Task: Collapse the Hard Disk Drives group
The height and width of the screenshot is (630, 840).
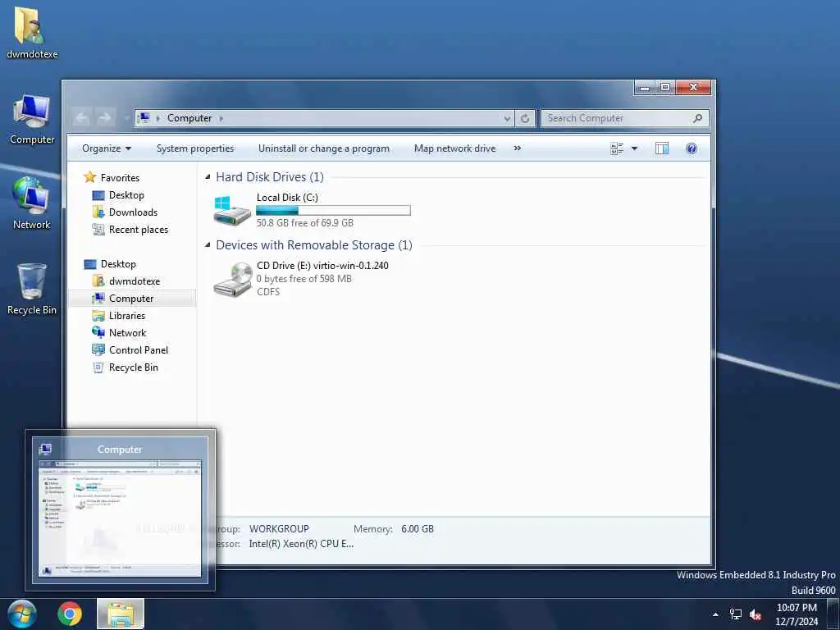Action: pyautogui.click(x=208, y=177)
